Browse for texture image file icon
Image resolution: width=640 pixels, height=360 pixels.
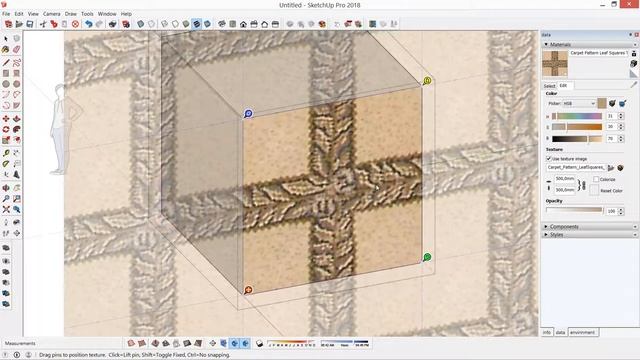611,168
